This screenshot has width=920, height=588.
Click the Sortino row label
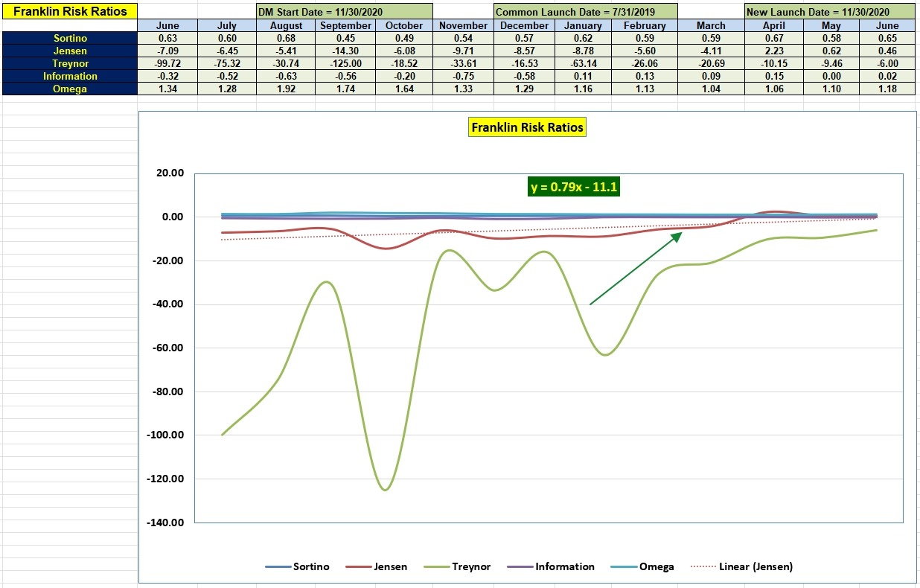tap(70, 38)
